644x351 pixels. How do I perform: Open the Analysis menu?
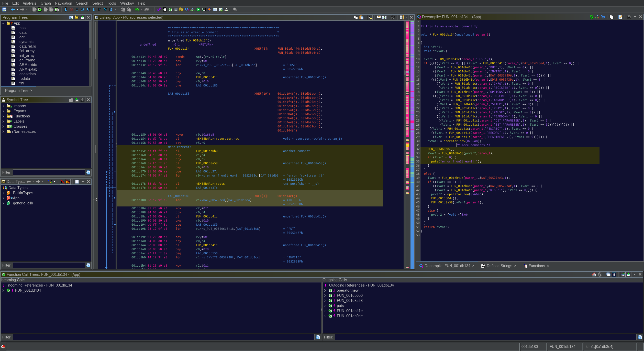coord(29,3)
